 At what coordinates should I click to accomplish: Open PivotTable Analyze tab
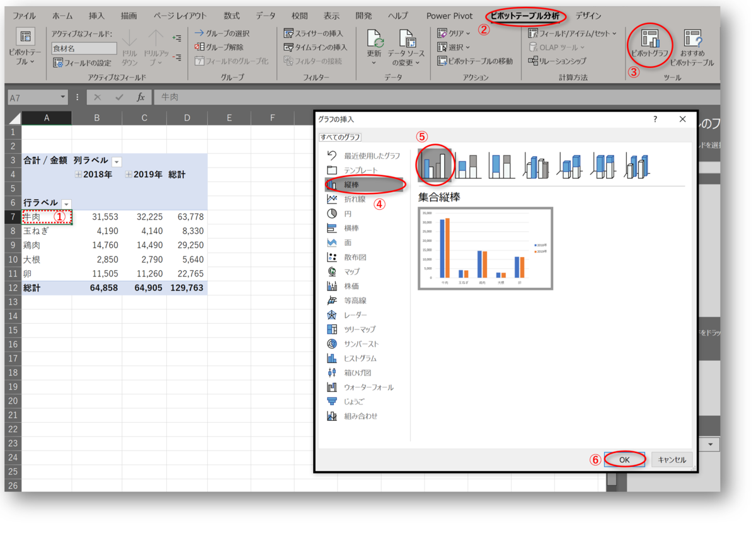tap(525, 16)
